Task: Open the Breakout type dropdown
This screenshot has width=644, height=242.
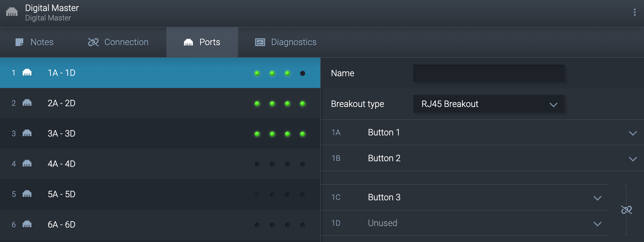Action: (x=489, y=104)
